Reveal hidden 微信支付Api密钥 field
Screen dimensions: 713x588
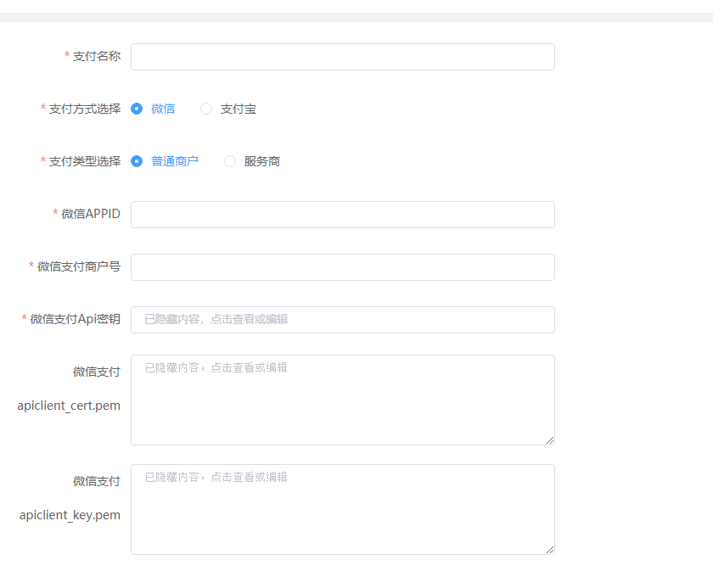pyautogui.click(x=342, y=320)
